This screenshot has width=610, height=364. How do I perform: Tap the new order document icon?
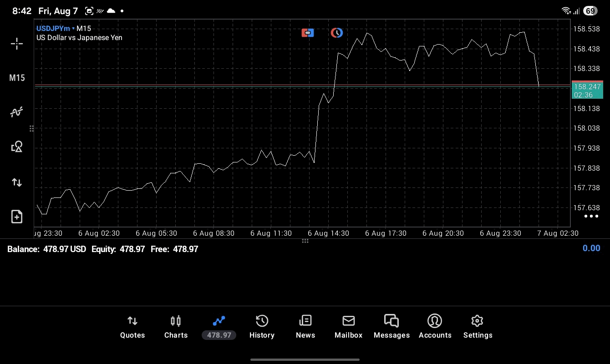point(17,217)
